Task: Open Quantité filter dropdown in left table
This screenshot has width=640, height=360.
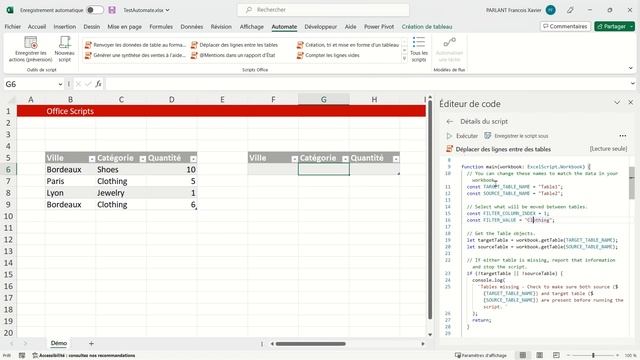Action: point(193,159)
